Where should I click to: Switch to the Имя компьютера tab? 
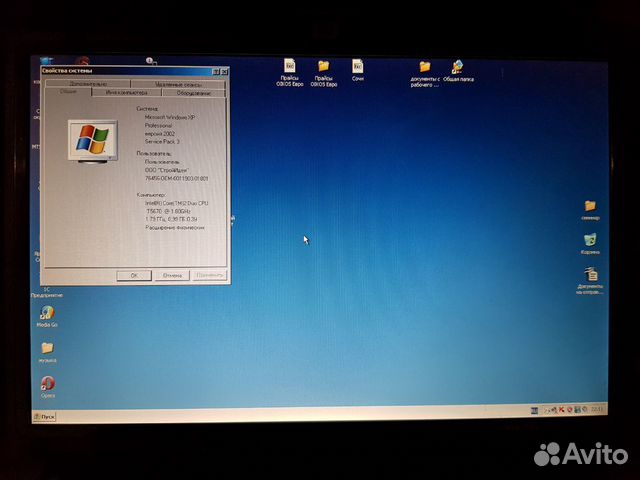point(127,93)
